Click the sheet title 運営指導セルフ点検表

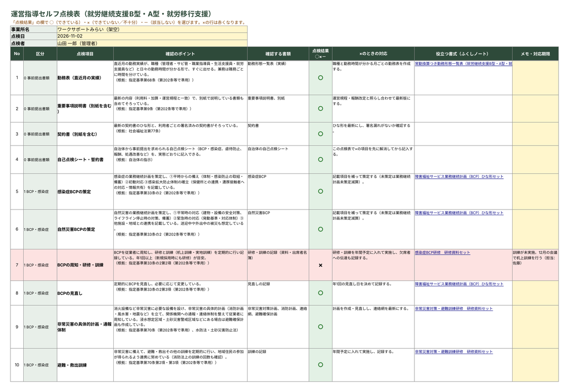(x=111, y=14)
